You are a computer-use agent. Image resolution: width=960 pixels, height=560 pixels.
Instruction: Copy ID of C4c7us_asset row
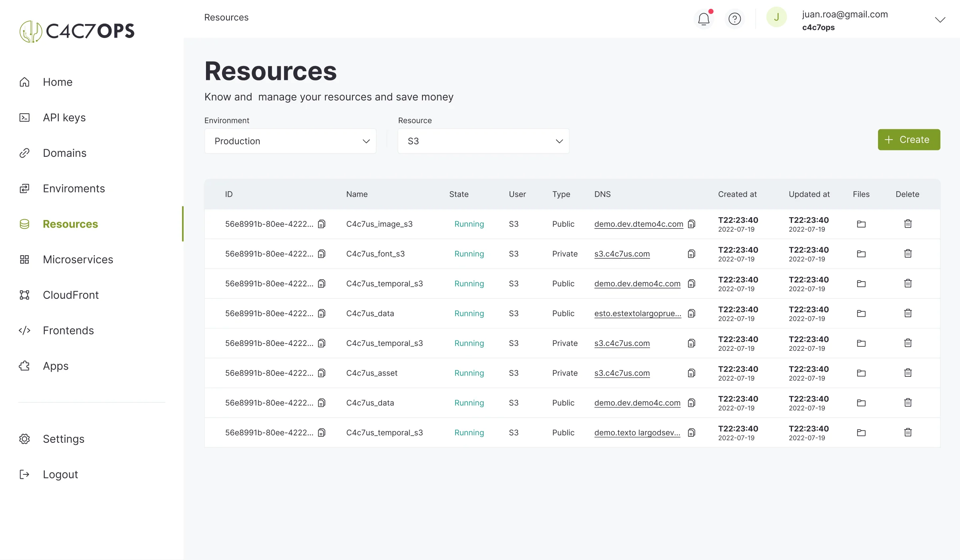click(322, 373)
